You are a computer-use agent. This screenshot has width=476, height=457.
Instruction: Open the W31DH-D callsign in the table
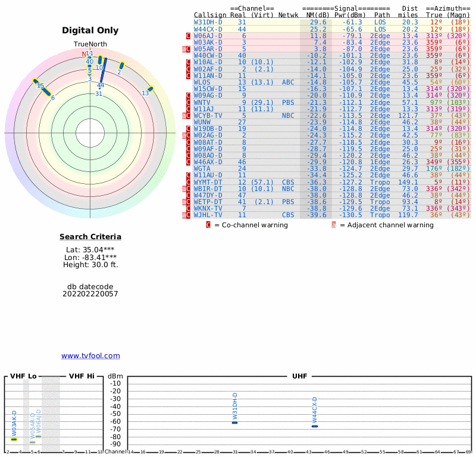point(208,22)
